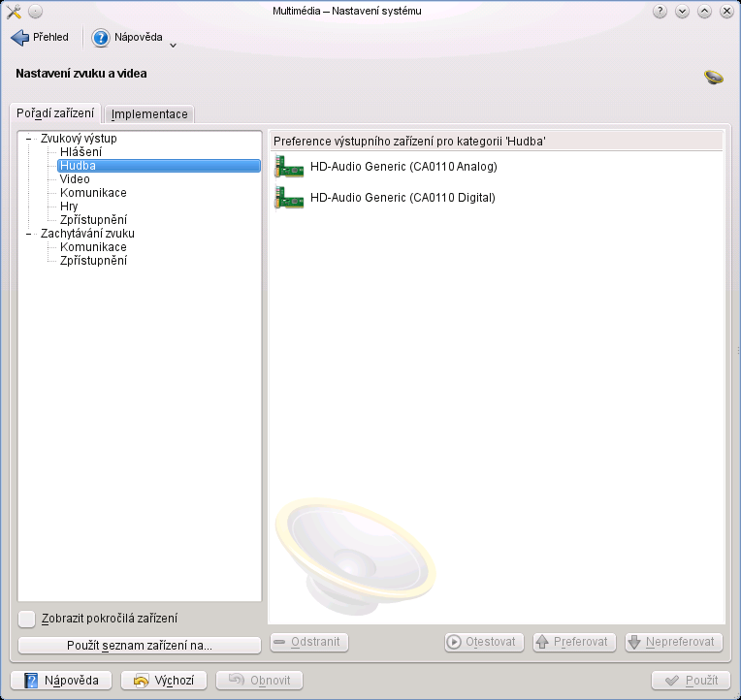This screenshot has width=741, height=700.
Task: Click the blue back arrow Přehled icon
Action: 19,38
